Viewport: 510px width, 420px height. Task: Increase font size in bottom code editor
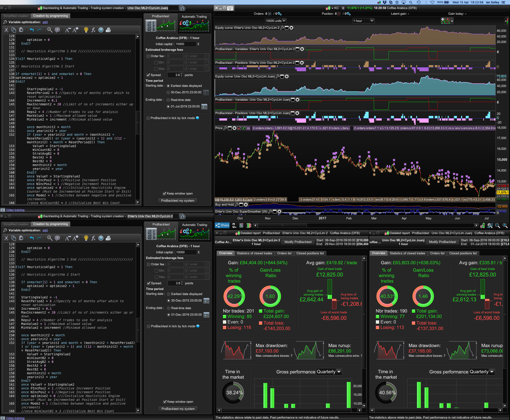click(75, 238)
